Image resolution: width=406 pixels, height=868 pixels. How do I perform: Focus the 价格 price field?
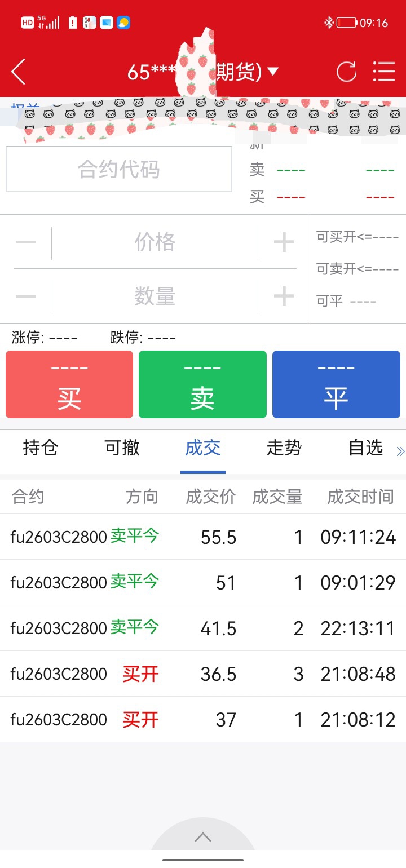pyautogui.click(x=155, y=242)
